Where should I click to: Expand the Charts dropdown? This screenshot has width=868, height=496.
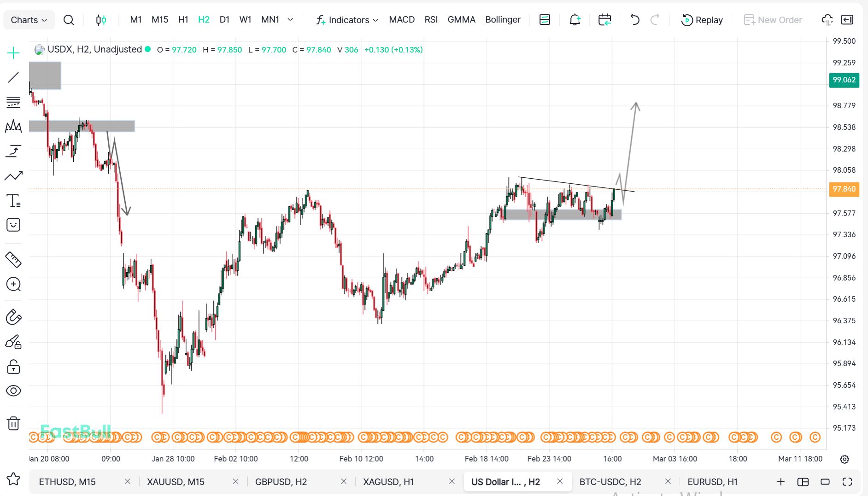[29, 20]
